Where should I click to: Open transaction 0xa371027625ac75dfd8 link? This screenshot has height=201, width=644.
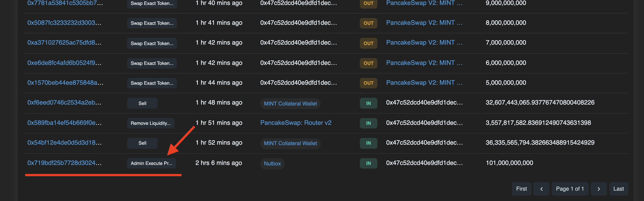[64, 43]
